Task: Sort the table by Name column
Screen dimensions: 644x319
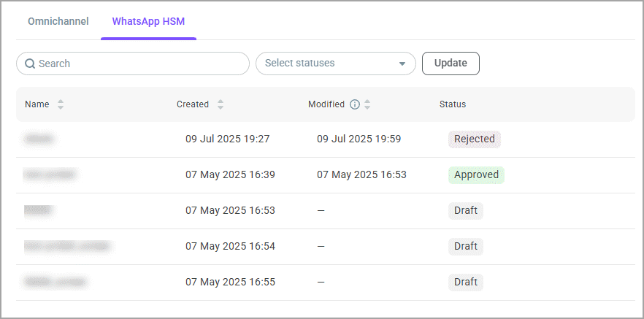Action: point(61,104)
